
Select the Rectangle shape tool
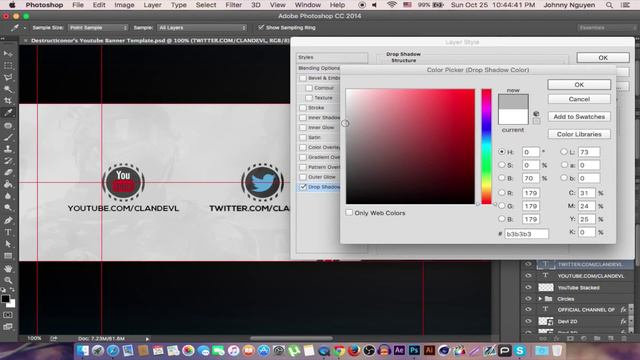click(8, 256)
